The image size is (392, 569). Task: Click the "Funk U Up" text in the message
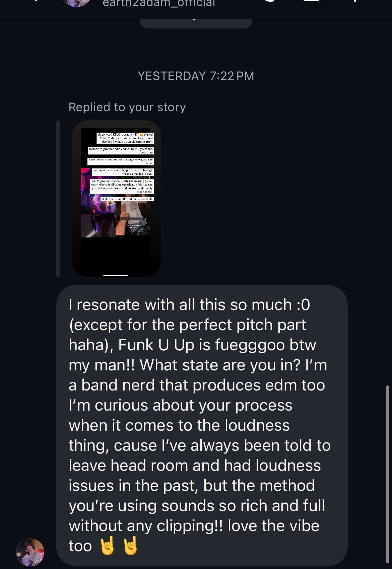tap(156, 345)
